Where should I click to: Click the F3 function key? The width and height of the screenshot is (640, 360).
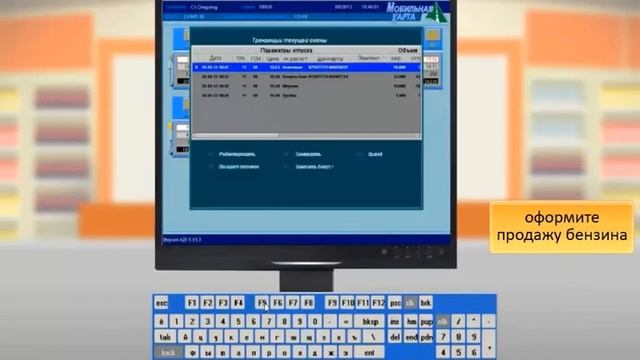pos(223,303)
